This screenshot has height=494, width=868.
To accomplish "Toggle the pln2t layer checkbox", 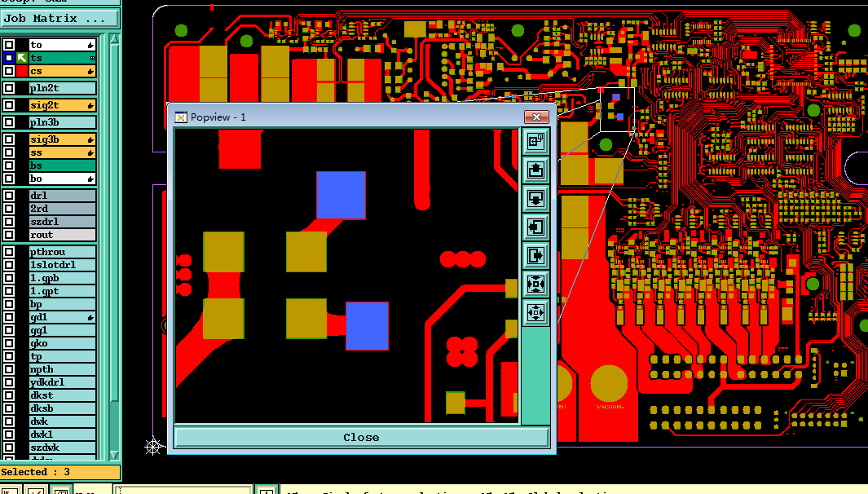I will [9, 88].
